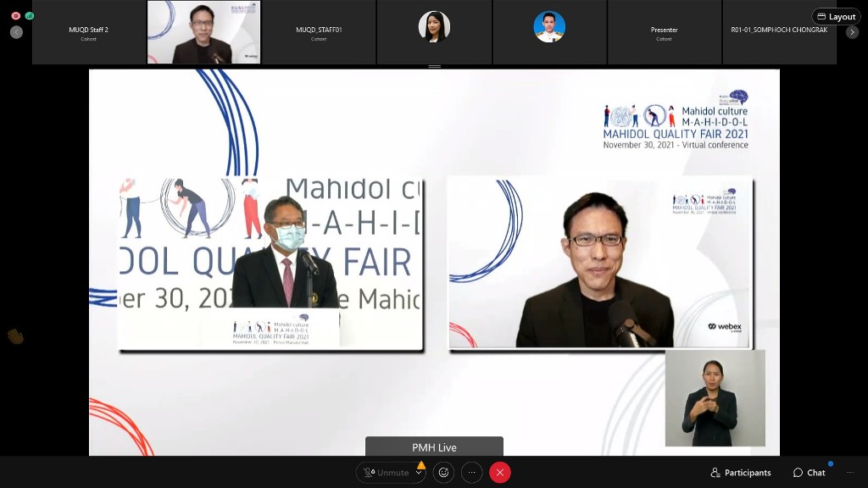This screenshot has width=868, height=488.
Task: Show previous participants with the left arrow
Action: click(x=17, y=32)
